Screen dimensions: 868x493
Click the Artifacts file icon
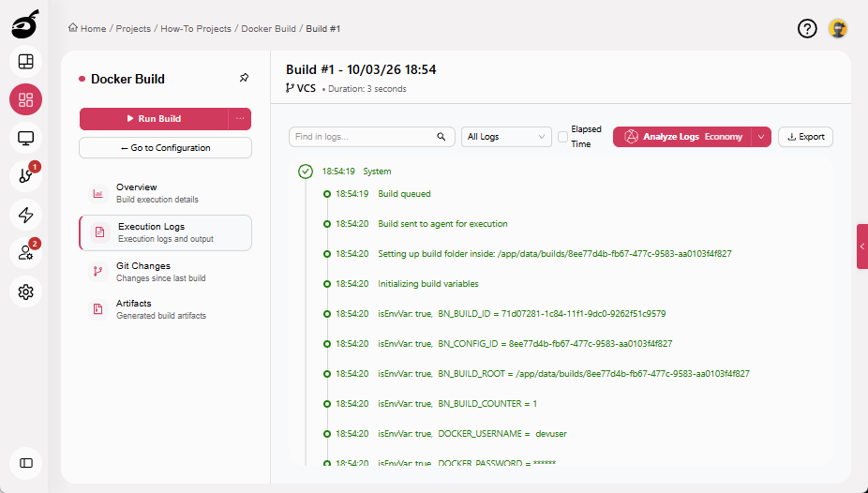pos(98,309)
